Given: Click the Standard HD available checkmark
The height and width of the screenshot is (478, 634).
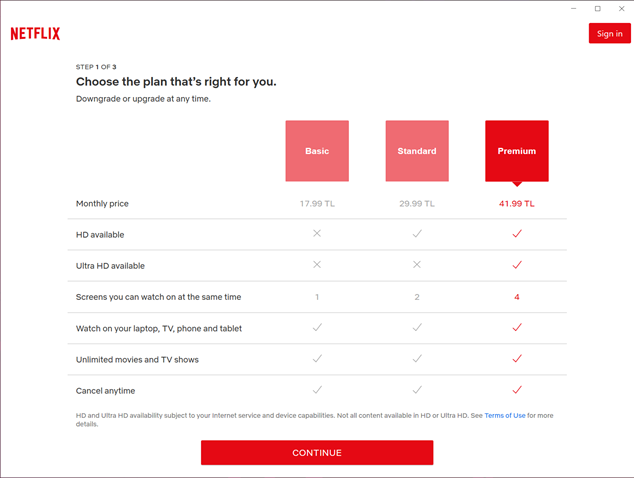Looking at the screenshot, I should (x=417, y=234).
